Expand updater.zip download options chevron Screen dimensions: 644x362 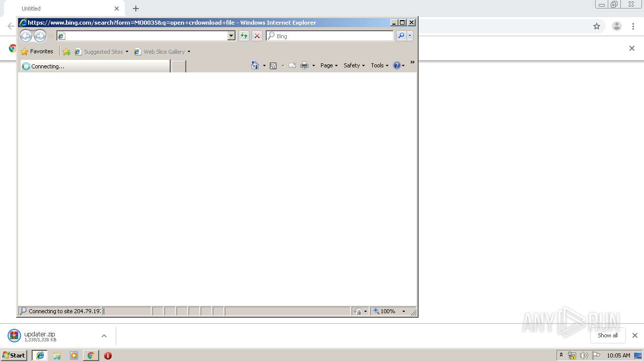coord(104,336)
